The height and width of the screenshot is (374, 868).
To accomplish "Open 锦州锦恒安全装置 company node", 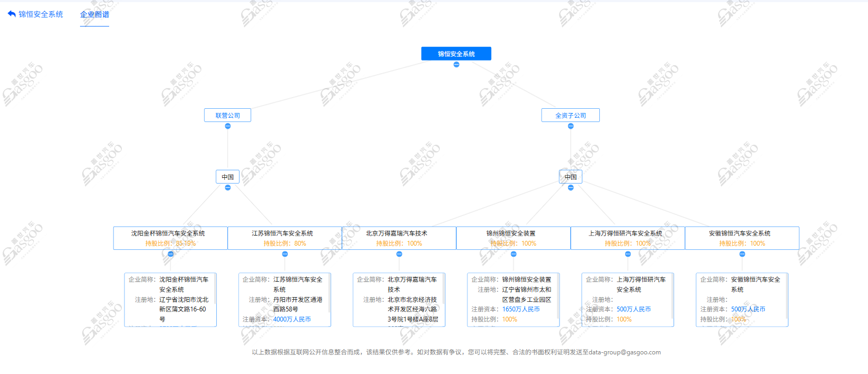I will pos(513,238).
